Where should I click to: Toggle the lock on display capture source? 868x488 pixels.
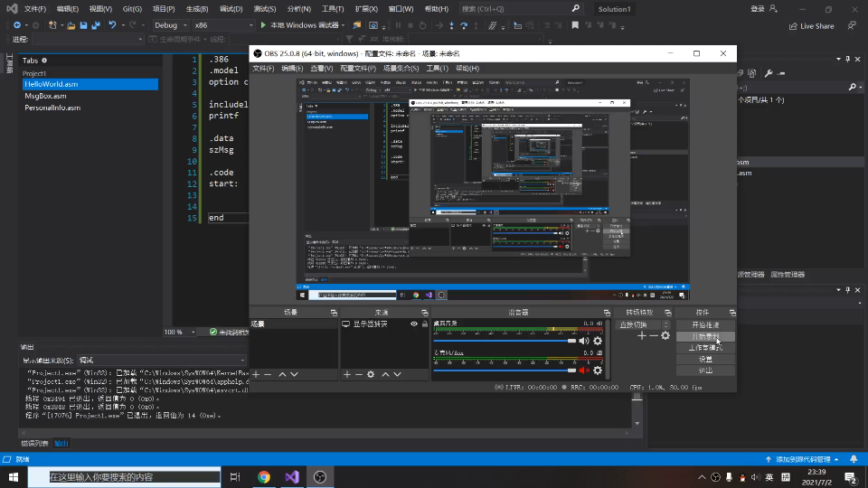[x=424, y=324]
